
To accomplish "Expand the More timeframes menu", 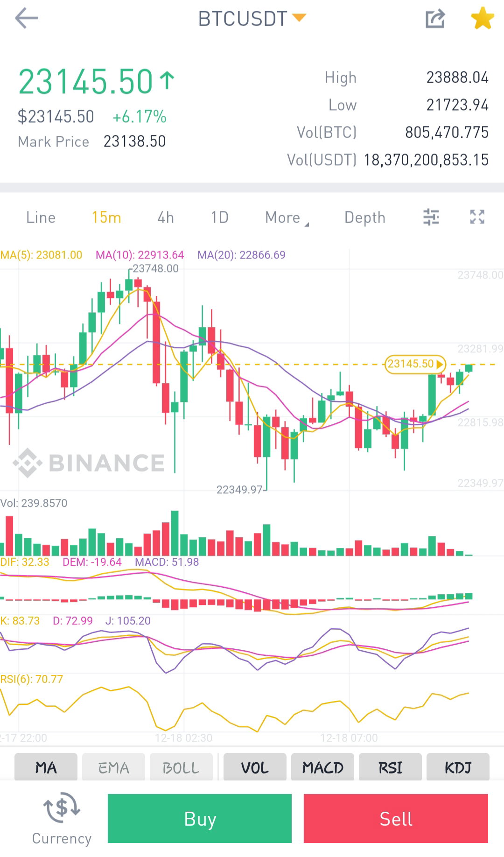I will [x=286, y=218].
